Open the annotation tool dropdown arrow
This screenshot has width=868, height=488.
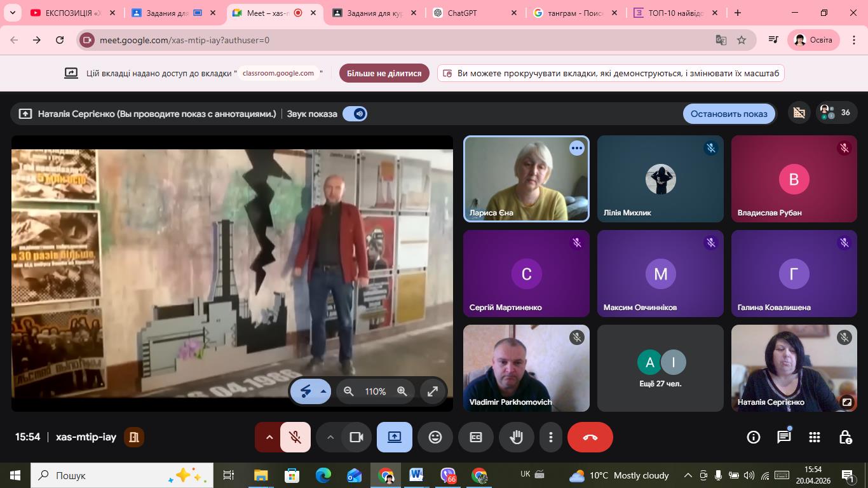point(323,391)
